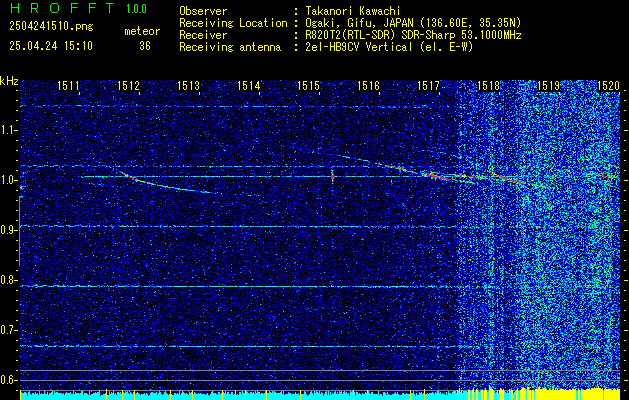The width and height of the screenshot is (629, 400).
Task: Click the sloped meteor trail after 1512
Action: (x=168, y=183)
